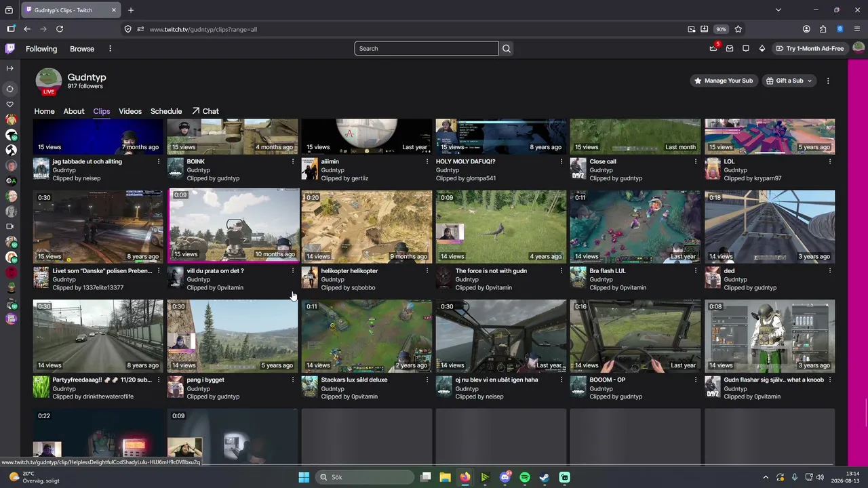Image resolution: width=868 pixels, height=488 pixels.
Task: Open Steam from the taskbar
Action: [545, 477]
